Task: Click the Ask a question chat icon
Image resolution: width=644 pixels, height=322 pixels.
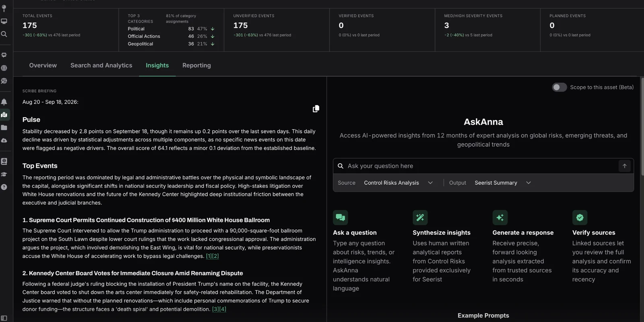Action: [341, 218]
